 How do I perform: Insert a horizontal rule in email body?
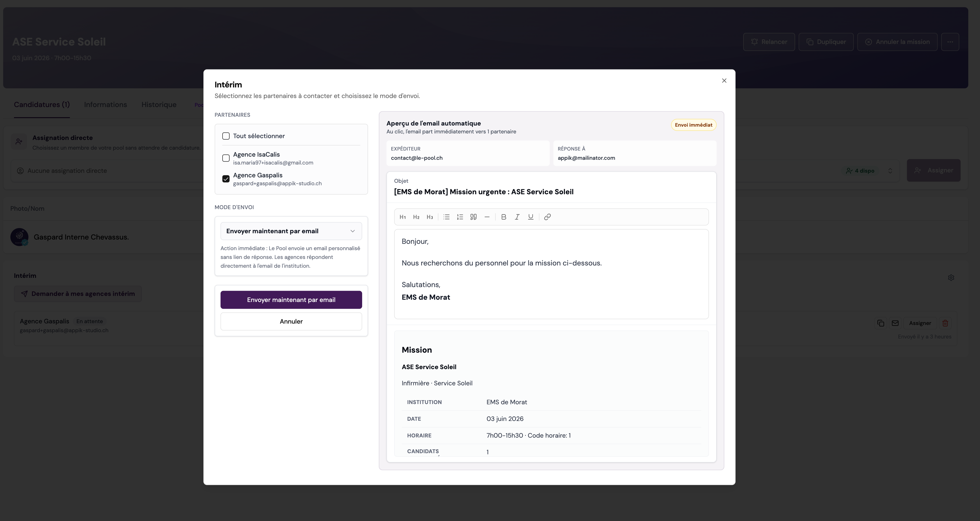487,217
